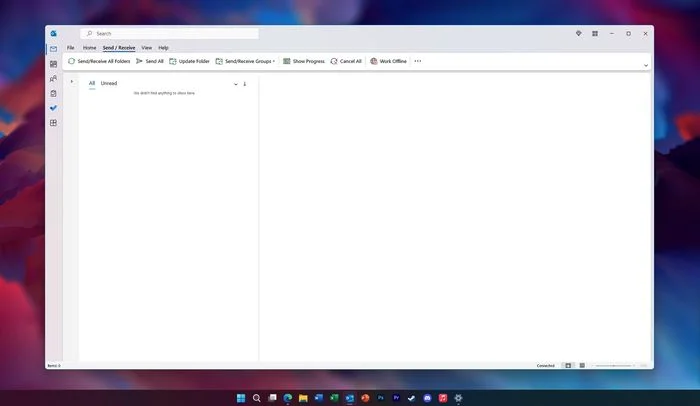Open the Send/Receive Groups dropdown

point(245,61)
